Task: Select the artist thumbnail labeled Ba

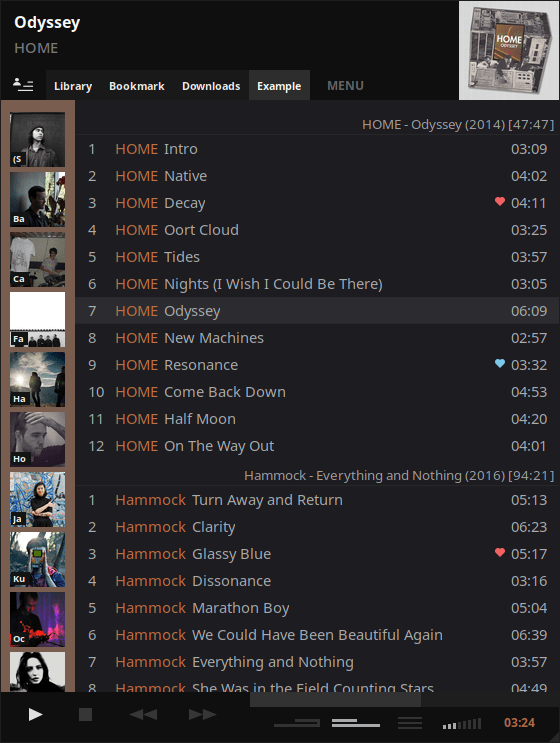Action: point(37,199)
